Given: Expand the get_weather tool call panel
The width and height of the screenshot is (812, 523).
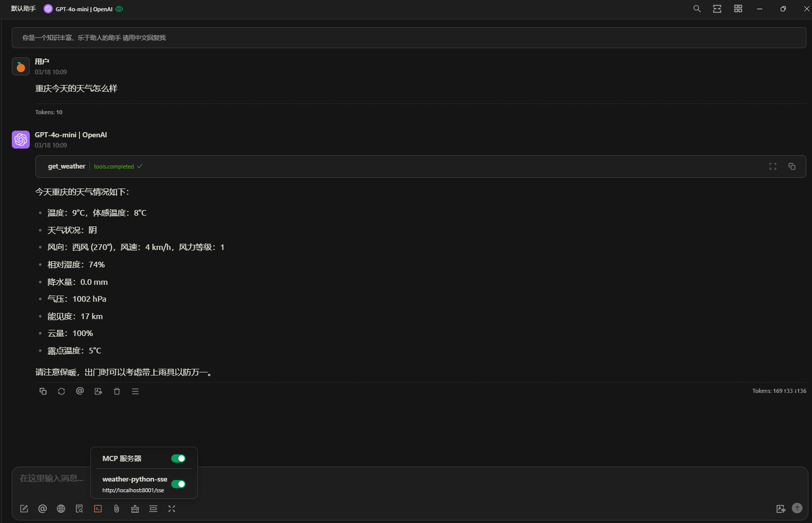Looking at the screenshot, I should point(420,166).
